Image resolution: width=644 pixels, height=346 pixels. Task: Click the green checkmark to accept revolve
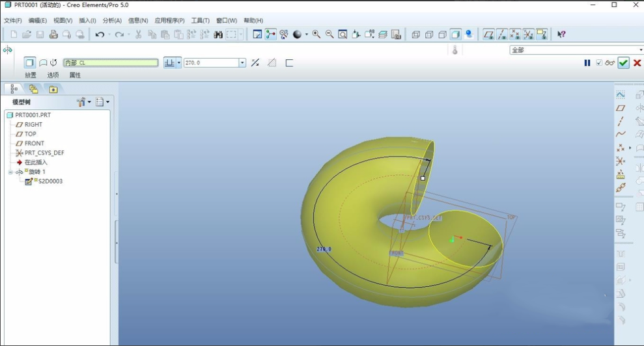[623, 63]
